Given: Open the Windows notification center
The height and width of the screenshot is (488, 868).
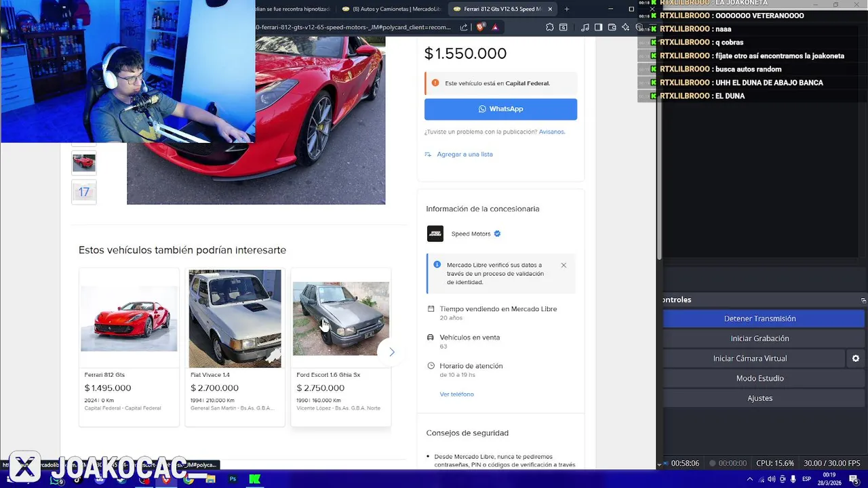Looking at the screenshot, I should pos(853,479).
